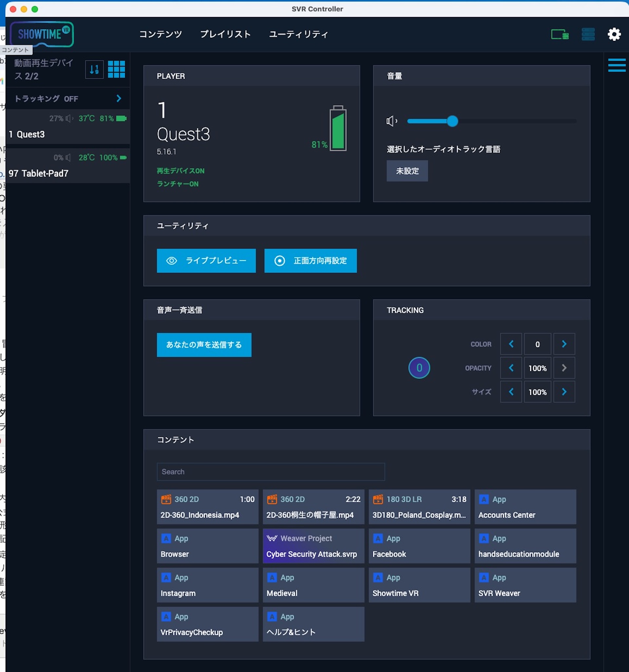Click the tracking marker circle showing 0
The height and width of the screenshot is (672, 629).
419,368
